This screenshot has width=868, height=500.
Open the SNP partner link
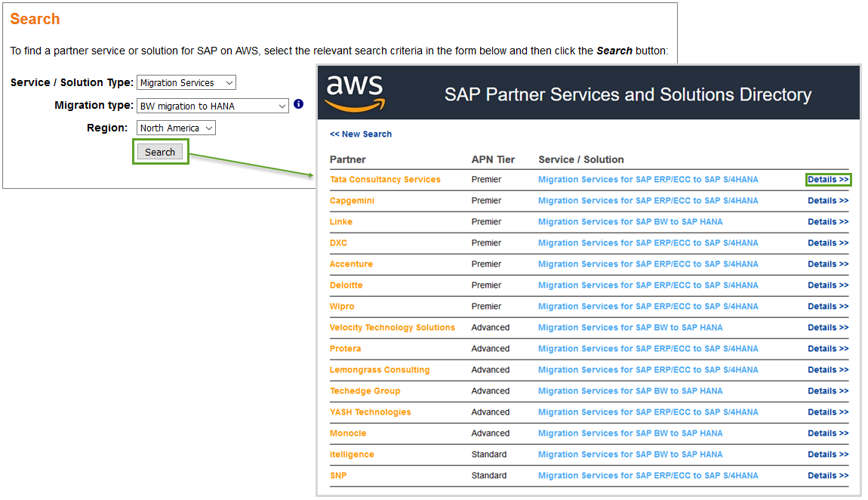(338, 475)
